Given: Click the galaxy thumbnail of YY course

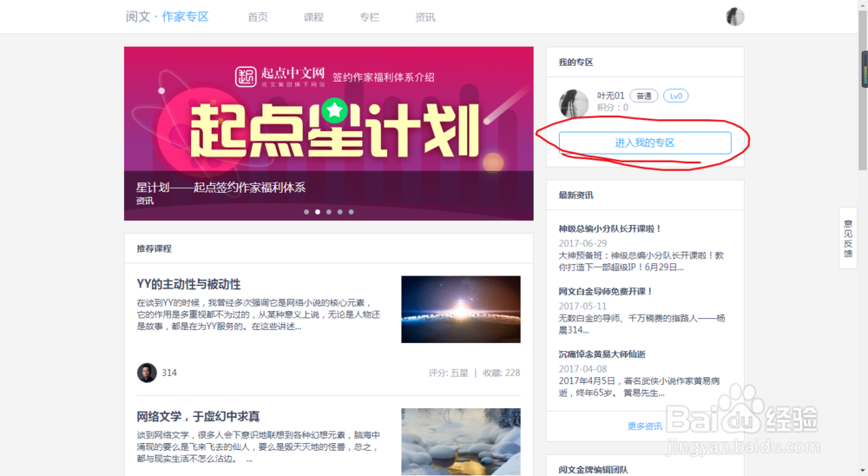Looking at the screenshot, I should tap(461, 309).
